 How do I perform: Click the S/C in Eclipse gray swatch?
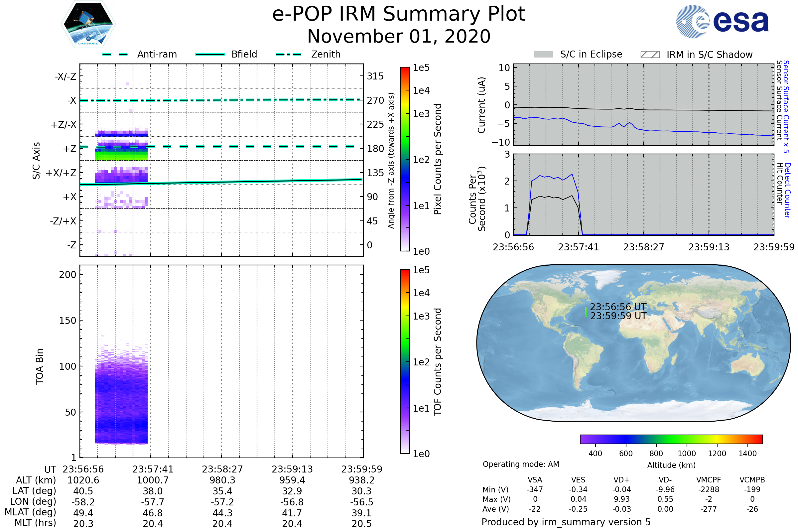pos(544,55)
